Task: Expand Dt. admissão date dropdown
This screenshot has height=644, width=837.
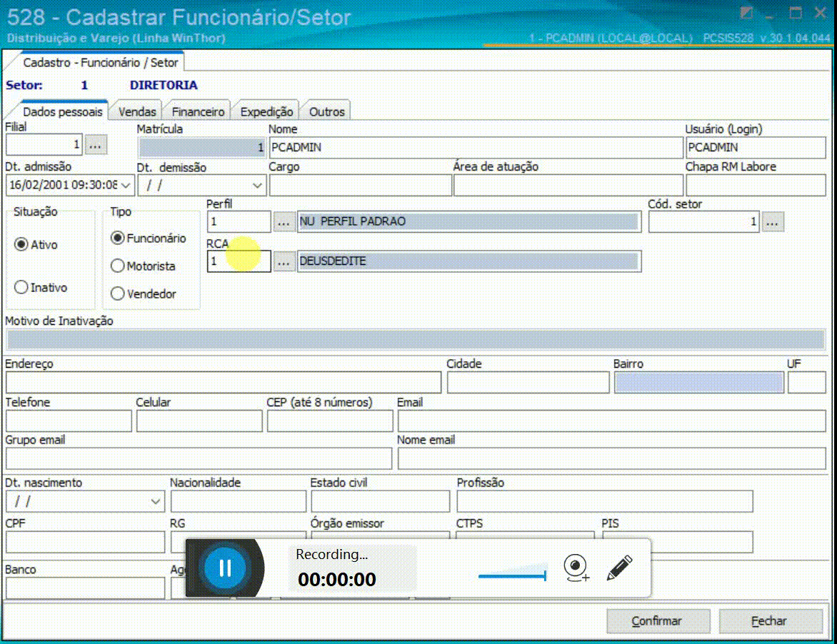Action: click(x=126, y=185)
